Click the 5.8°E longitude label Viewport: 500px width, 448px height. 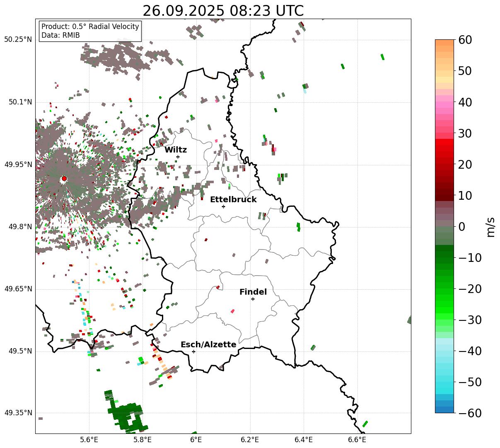pyautogui.click(x=143, y=440)
